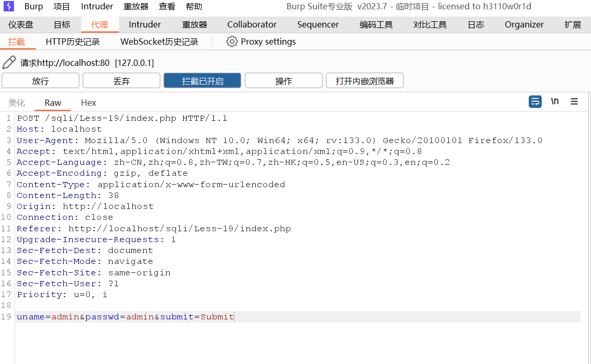Click the Upgrade-Insecure-Requests line
Image resolution: width=591 pixels, height=364 pixels.
click(x=96, y=240)
